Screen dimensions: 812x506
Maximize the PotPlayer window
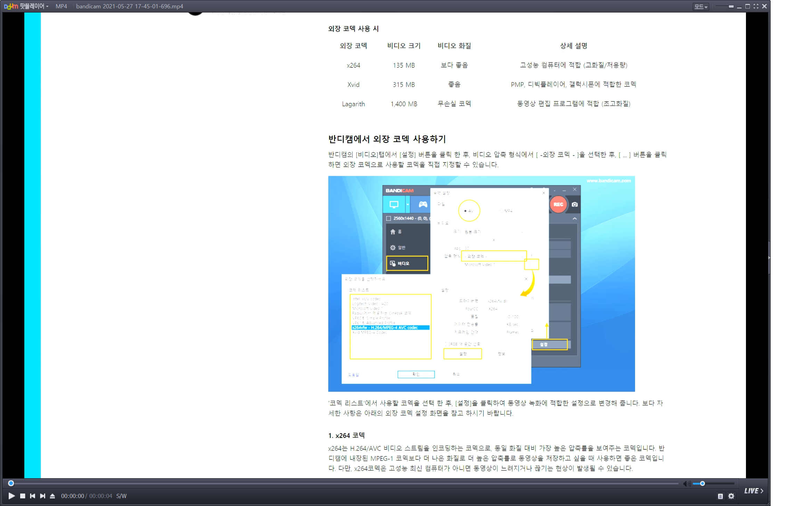tap(748, 6)
